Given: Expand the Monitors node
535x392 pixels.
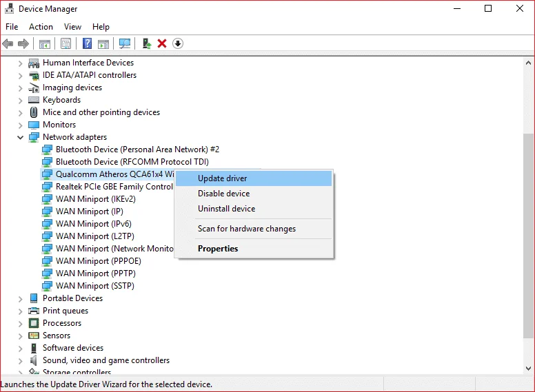Looking at the screenshot, I should [x=21, y=125].
